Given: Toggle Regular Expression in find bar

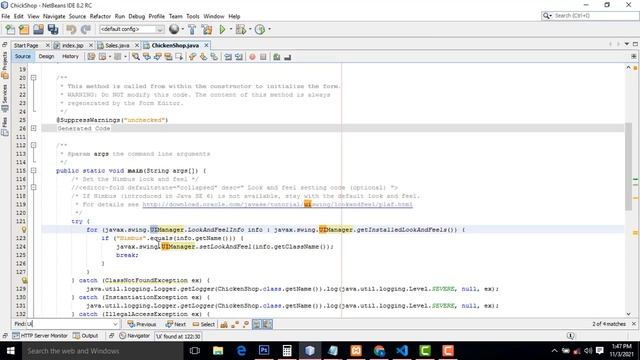Looking at the screenshot, I should coord(246,324).
